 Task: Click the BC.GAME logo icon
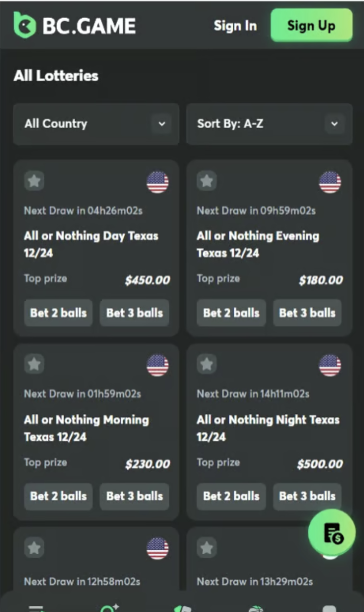[x=25, y=25]
